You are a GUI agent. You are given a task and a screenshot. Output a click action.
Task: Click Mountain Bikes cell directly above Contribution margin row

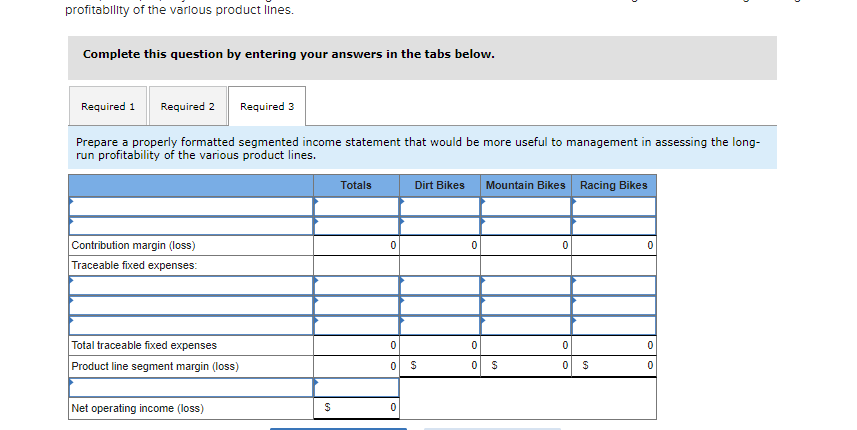526,226
